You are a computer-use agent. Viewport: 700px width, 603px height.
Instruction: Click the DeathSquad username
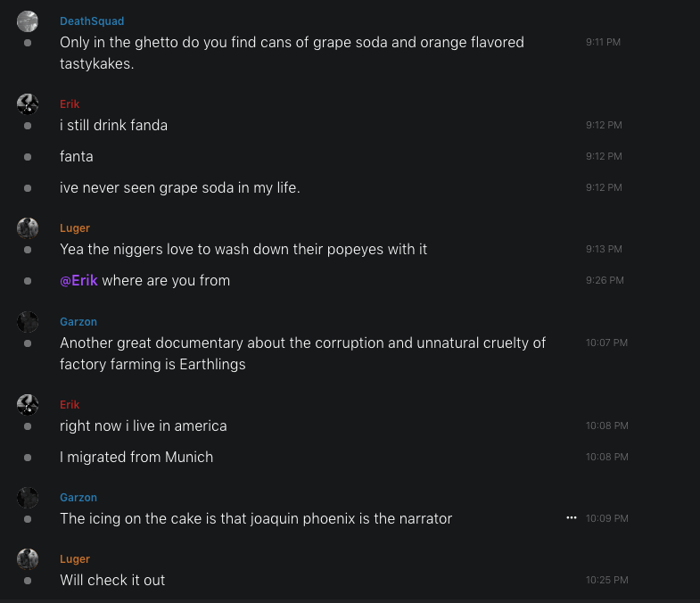92,21
